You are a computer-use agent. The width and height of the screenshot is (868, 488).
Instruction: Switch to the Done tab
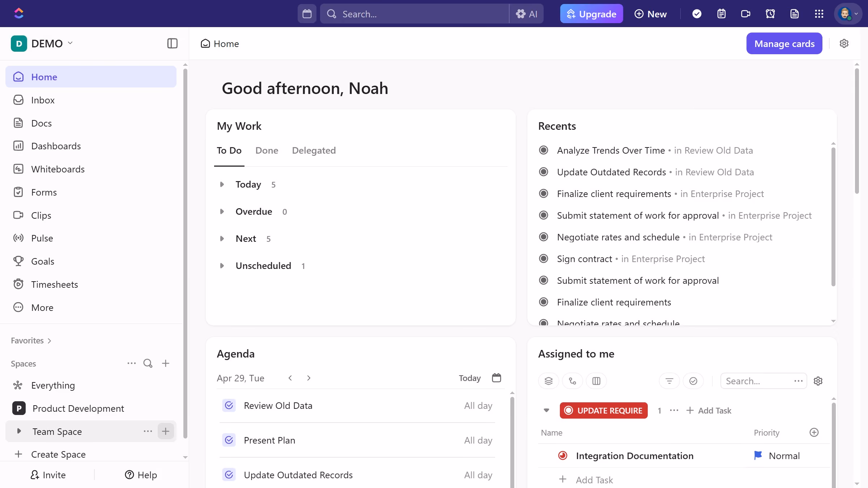[267, 150]
